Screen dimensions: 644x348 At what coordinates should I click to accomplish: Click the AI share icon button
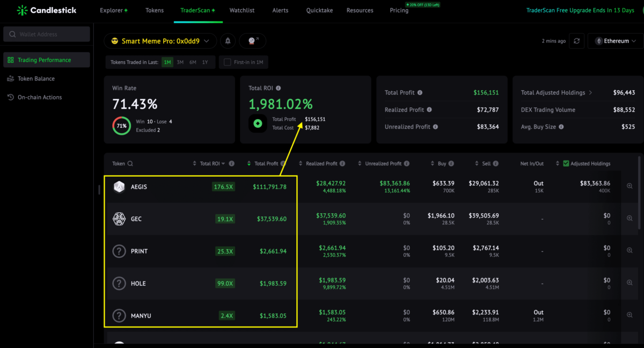(253, 41)
